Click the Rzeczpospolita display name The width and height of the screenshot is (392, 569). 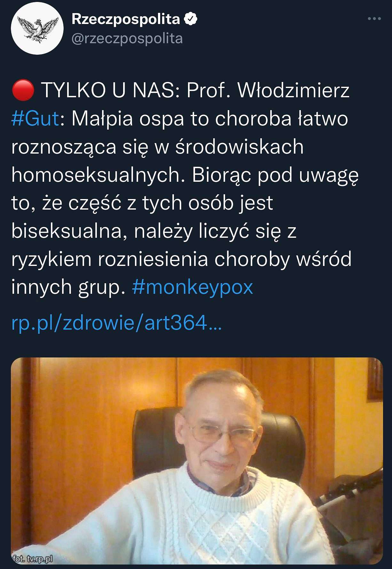point(126,19)
